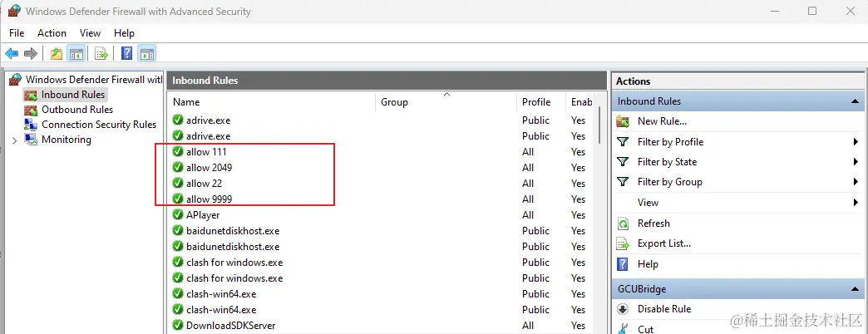Open the Filter by Group submenu arrow
The height and width of the screenshot is (334, 868).
pos(856,182)
